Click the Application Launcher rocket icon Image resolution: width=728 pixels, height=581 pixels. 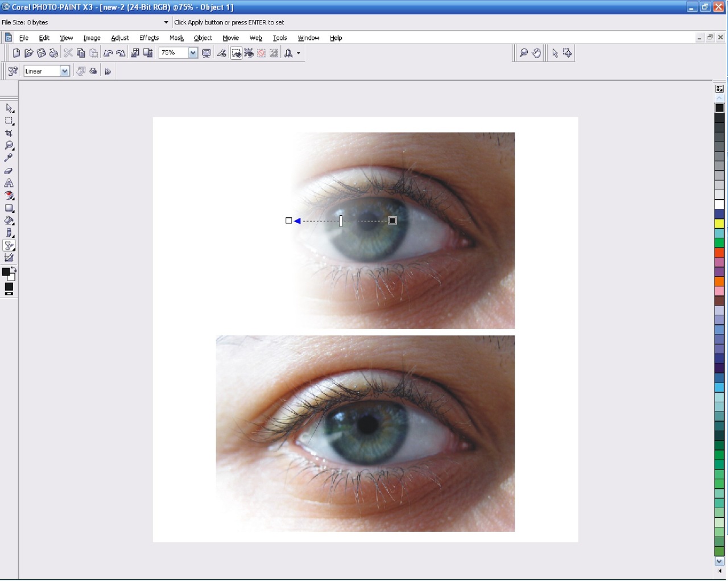point(288,53)
